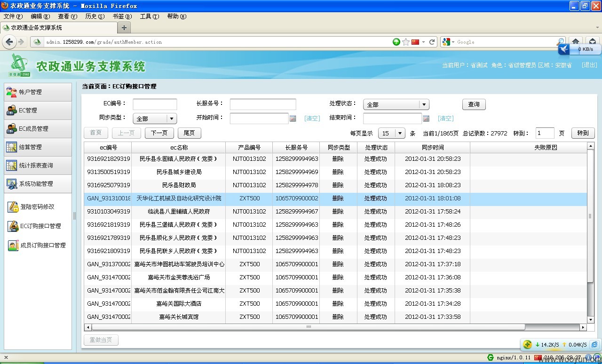
Task: Click the green plus icon in speed widget
Action: tap(528, 345)
